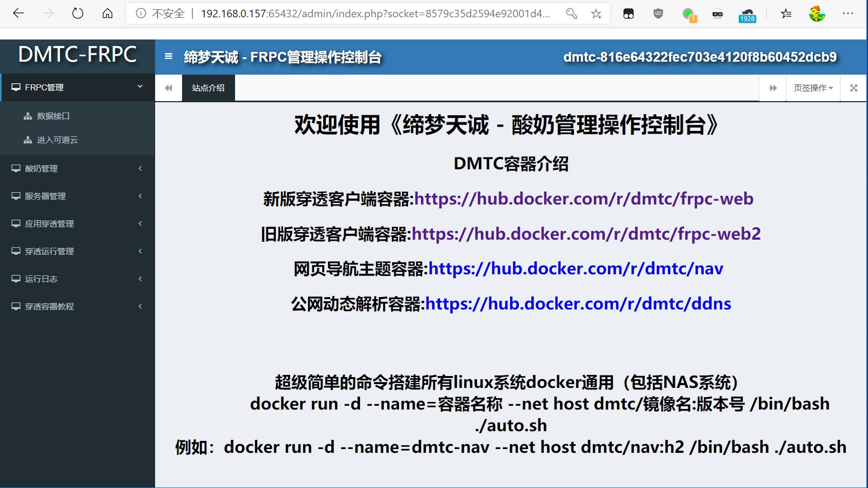868x488 pixels.
Task: Click the monitor icon beside 应用穿透管理
Action: pyautogui.click(x=16, y=223)
